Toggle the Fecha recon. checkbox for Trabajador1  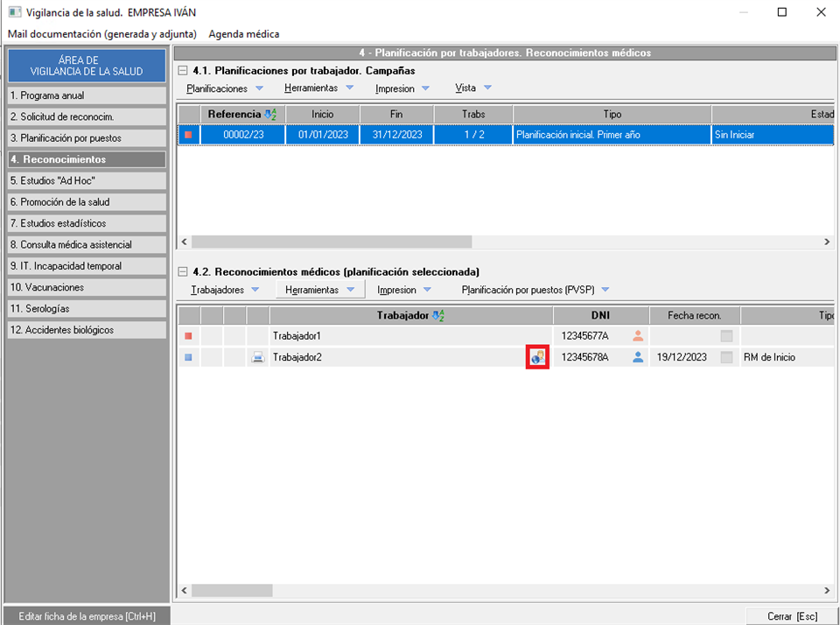coord(726,335)
